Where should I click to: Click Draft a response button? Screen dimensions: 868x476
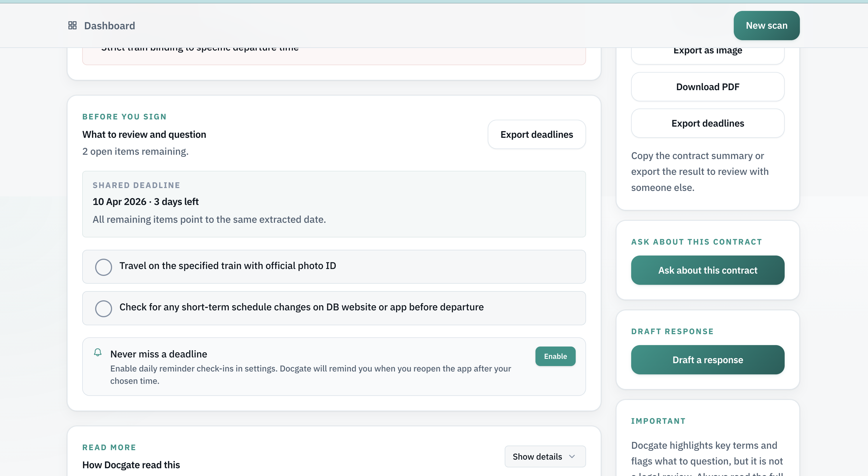click(707, 359)
